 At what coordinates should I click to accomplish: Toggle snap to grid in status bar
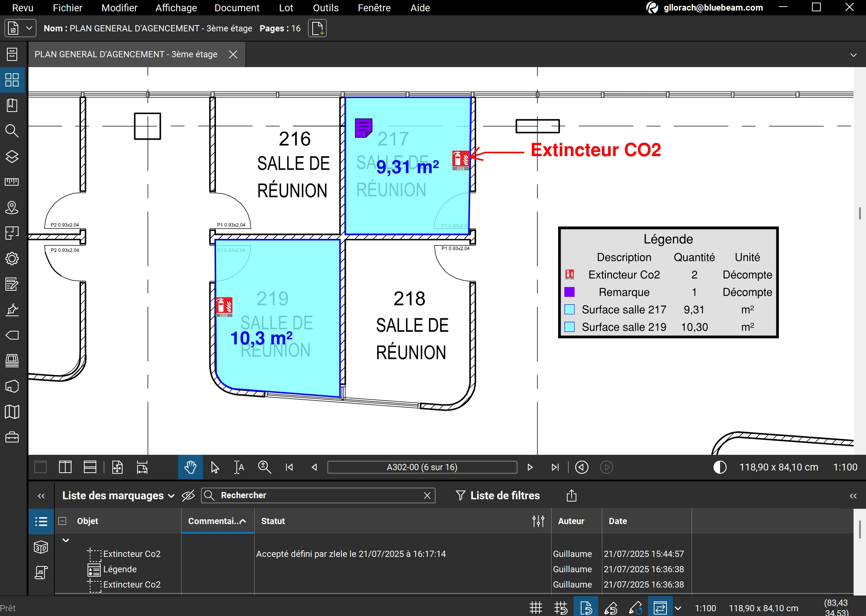coord(561,608)
